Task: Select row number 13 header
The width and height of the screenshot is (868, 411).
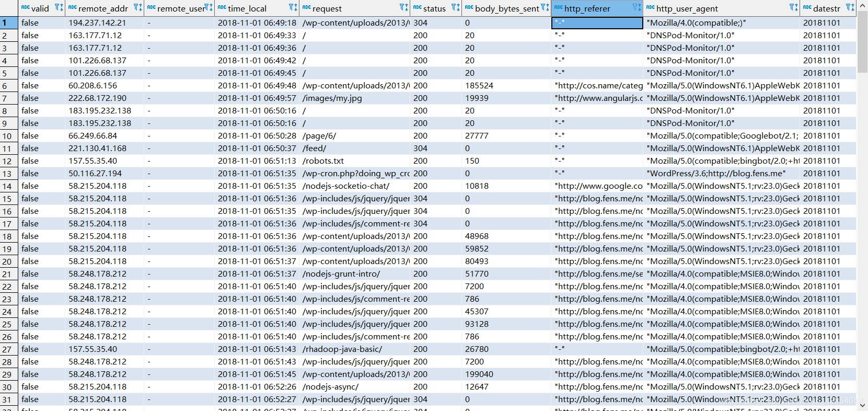Action: tap(9, 174)
